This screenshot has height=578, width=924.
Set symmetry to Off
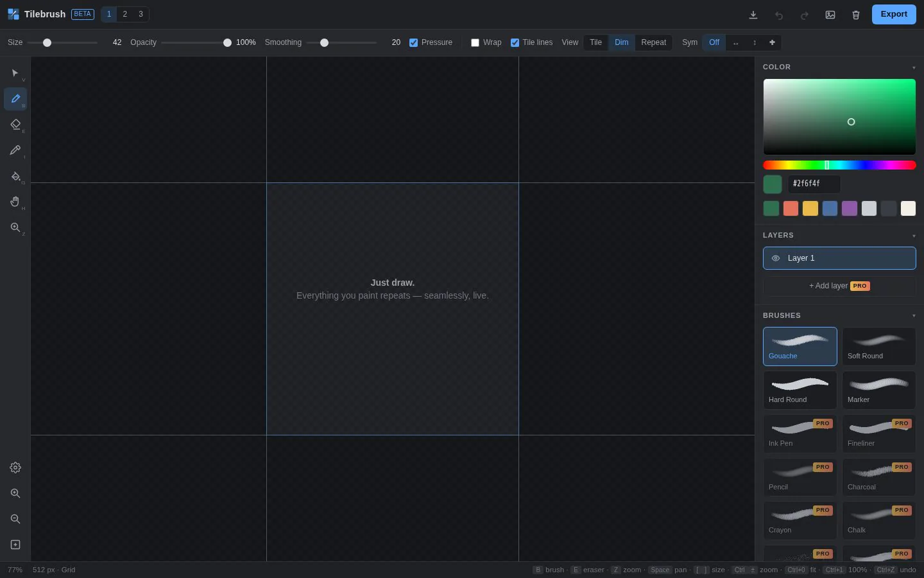click(x=714, y=42)
